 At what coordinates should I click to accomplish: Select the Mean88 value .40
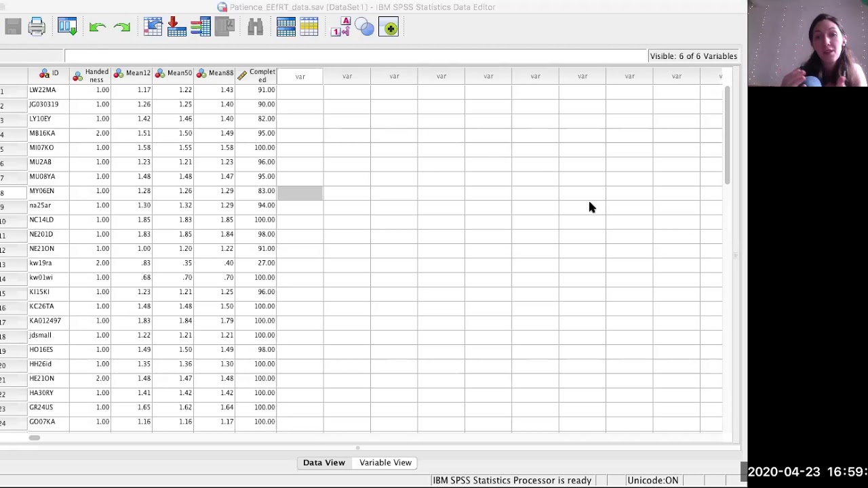tap(215, 263)
